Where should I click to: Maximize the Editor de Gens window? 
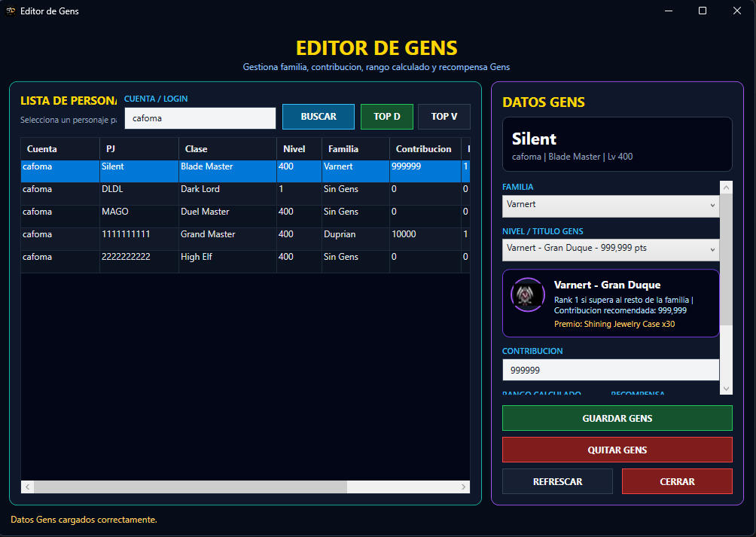point(703,11)
